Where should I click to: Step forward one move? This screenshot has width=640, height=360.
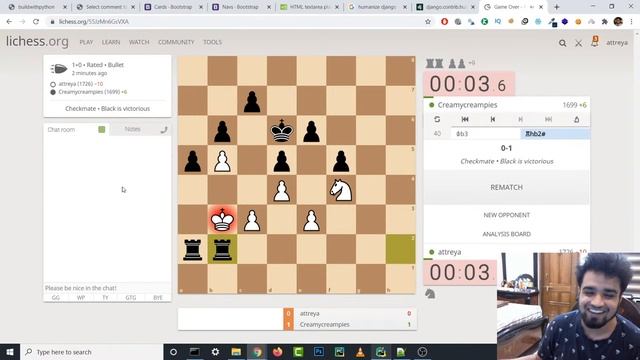(x=520, y=119)
